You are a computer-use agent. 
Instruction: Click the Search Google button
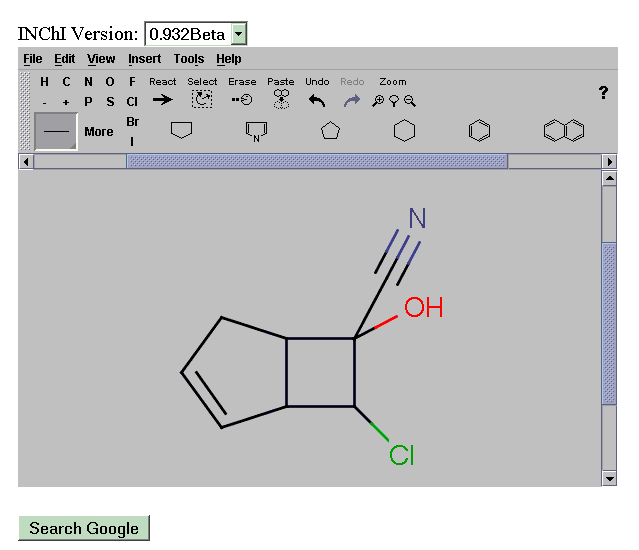point(84,528)
